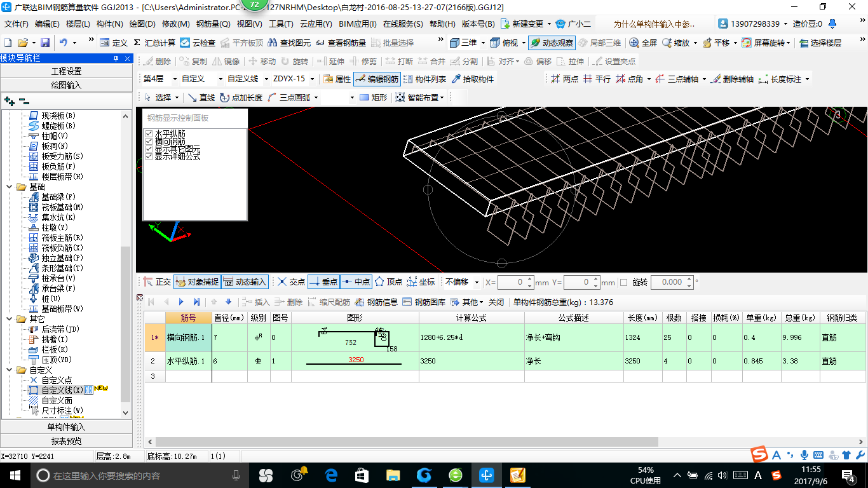Open 查看钢筋量 view rebar quantity
The image size is (868, 488).
[x=341, y=43]
